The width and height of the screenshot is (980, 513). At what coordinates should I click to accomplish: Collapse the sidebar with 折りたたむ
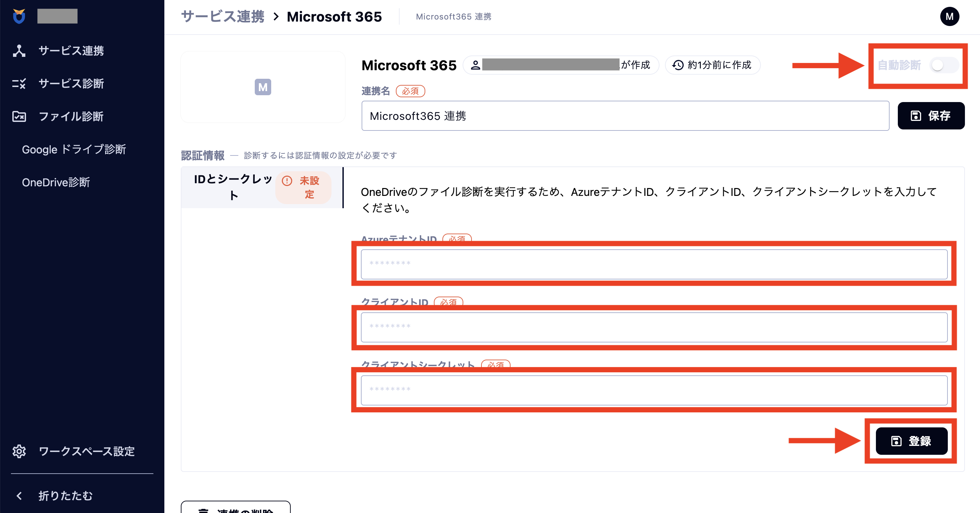tap(55, 496)
